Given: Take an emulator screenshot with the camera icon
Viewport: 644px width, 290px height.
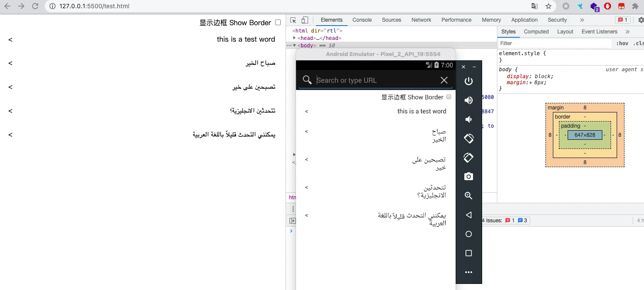Looking at the screenshot, I should (468, 176).
